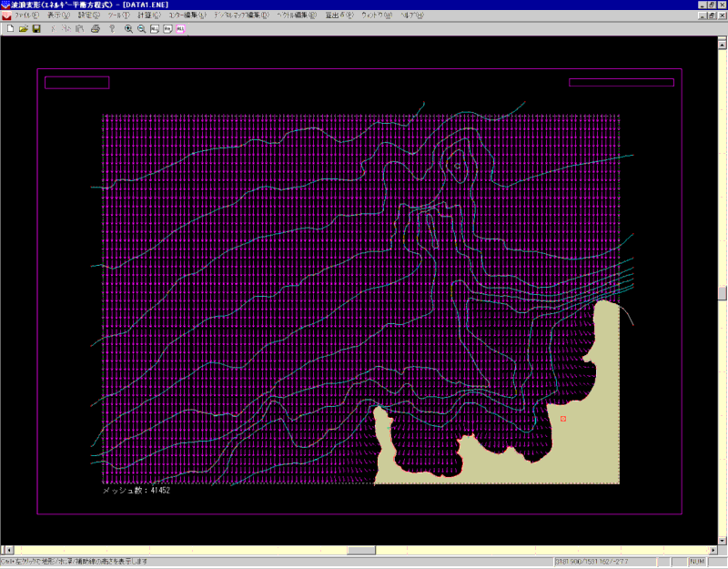Open the 表示(V) menu
Image resolution: width=728 pixels, height=569 pixels.
pyautogui.click(x=58, y=16)
